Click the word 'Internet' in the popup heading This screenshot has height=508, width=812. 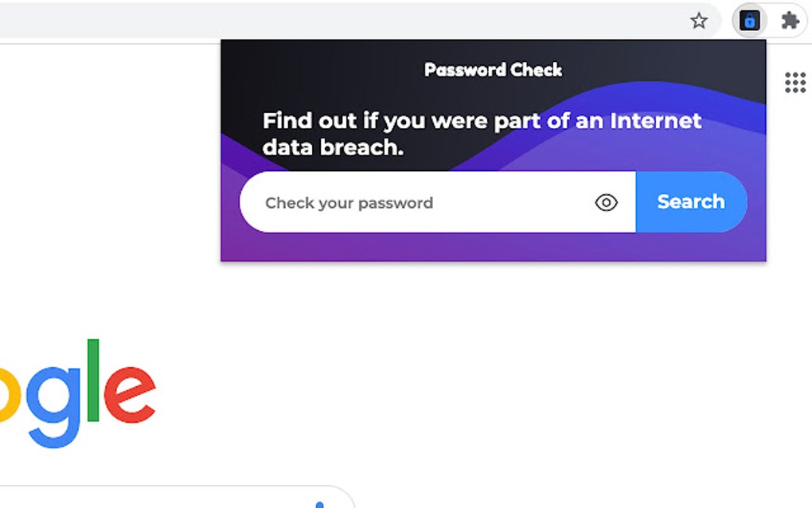[656, 121]
